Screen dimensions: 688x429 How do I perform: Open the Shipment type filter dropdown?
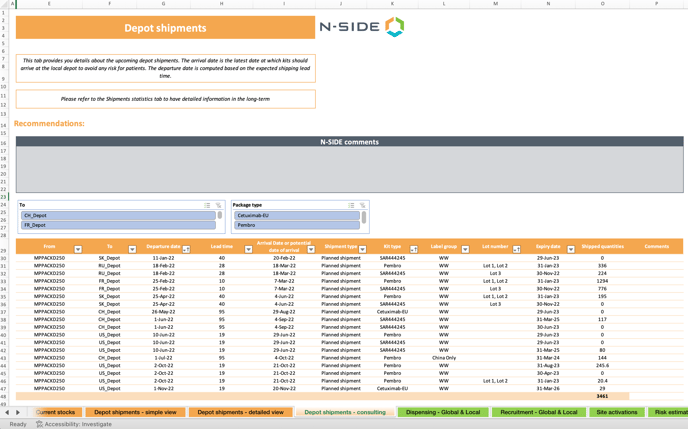(362, 249)
